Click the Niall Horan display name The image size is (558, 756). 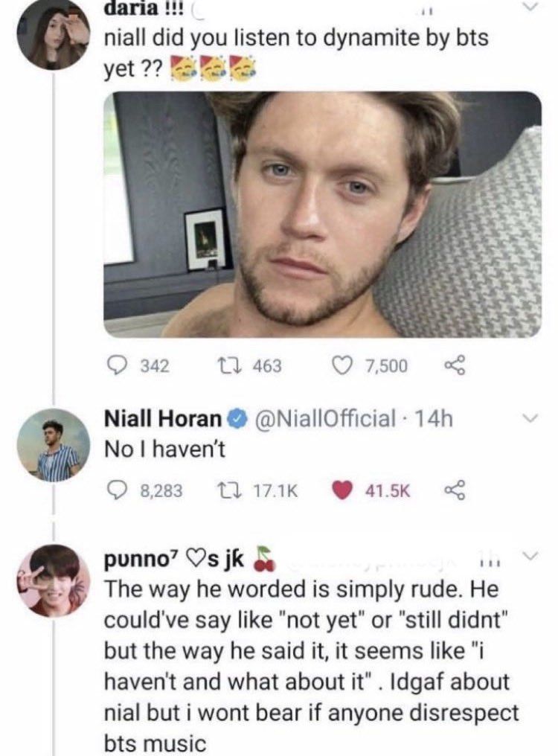point(162,418)
